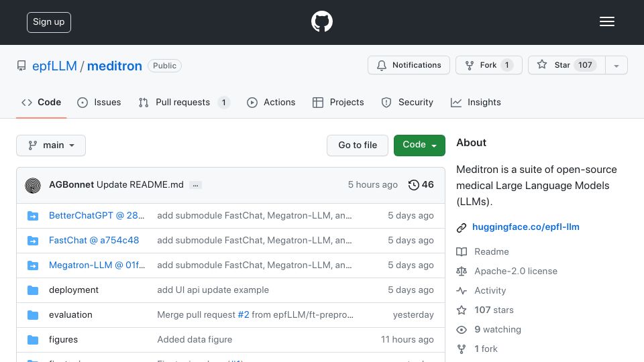Jump to the Readme section link
The height and width of the screenshot is (362, 644).
pos(492,251)
